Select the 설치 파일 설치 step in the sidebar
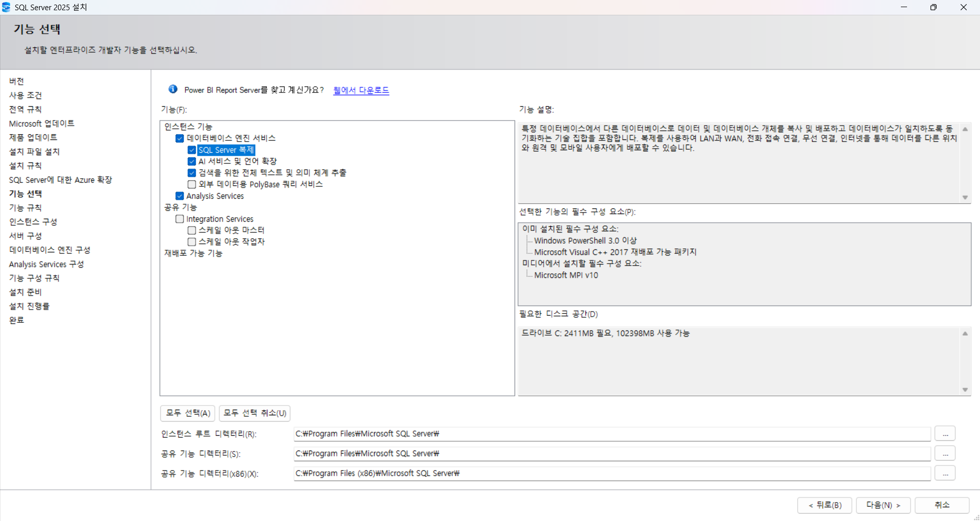This screenshot has height=521, width=980. pos(35,152)
